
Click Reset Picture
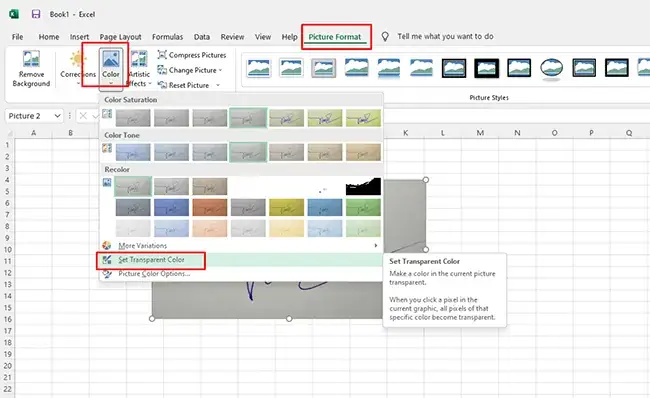pyautogui.click(x=184, y=85)
